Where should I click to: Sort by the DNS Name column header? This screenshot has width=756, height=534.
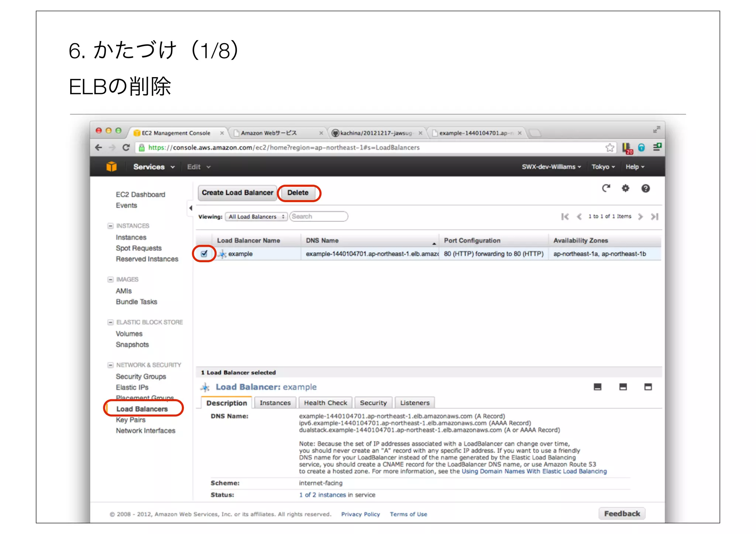[x=370, y=241]
